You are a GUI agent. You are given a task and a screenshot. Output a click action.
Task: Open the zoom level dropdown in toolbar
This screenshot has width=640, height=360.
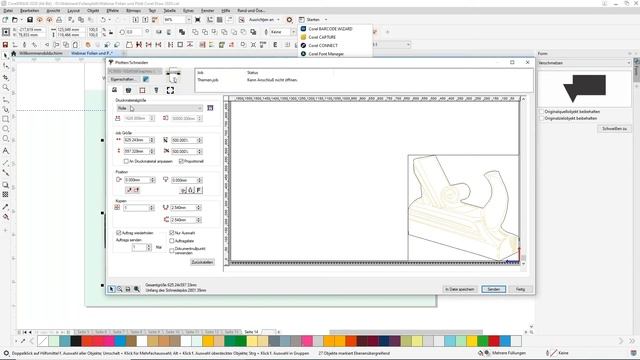[188, 20]
